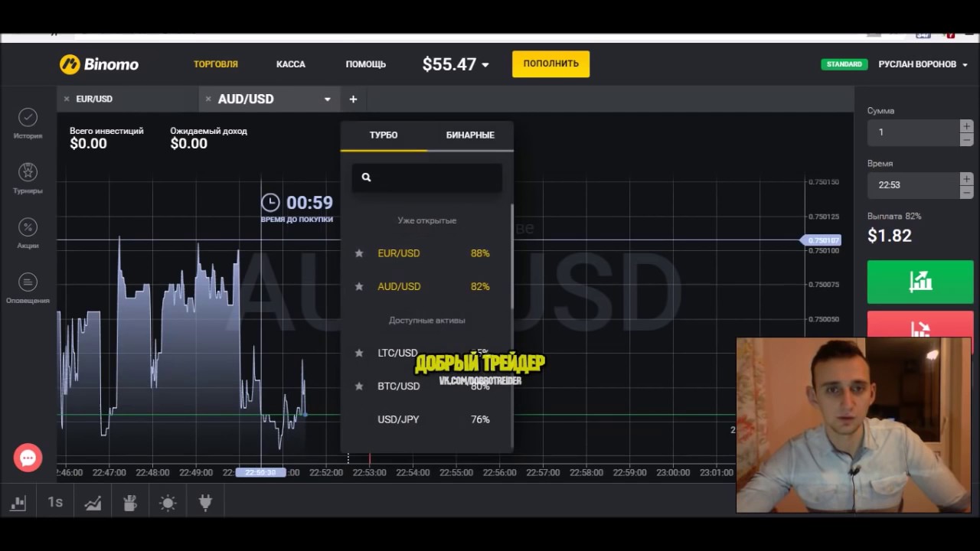Select EUR/USD 88% in asset list

426,253
